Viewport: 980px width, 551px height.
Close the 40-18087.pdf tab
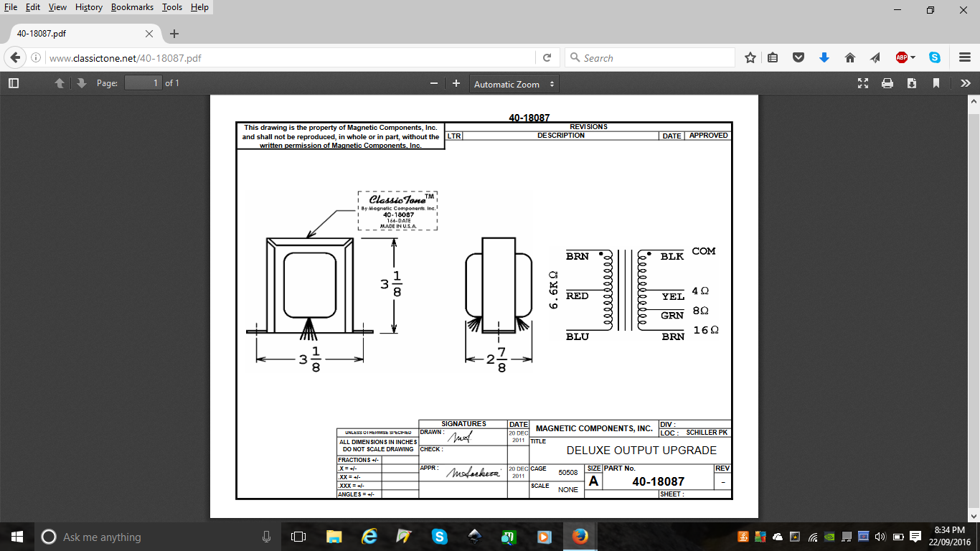pos(149,34)
